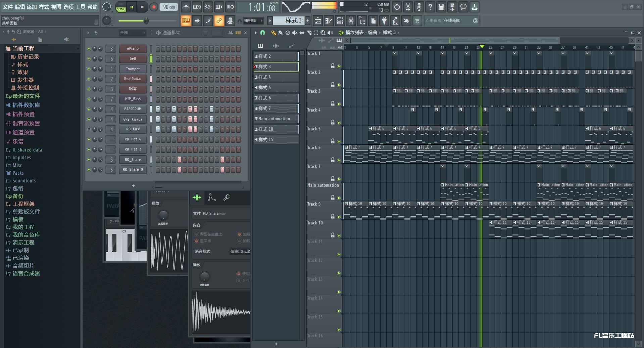Screen dimensions: 644x348
Task: Expand the Packs browser folder
Action: click(x=18, y=173)
